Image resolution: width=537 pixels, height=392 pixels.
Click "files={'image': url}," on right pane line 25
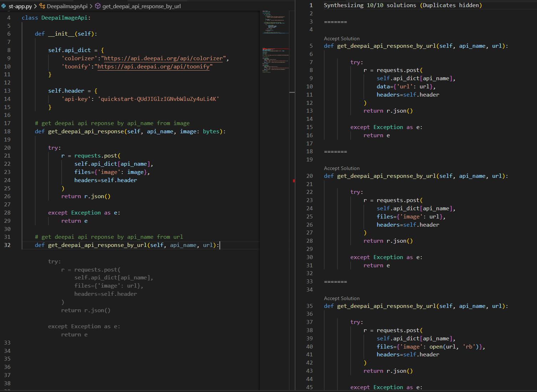pyautogui.click(x=411, y=216)
